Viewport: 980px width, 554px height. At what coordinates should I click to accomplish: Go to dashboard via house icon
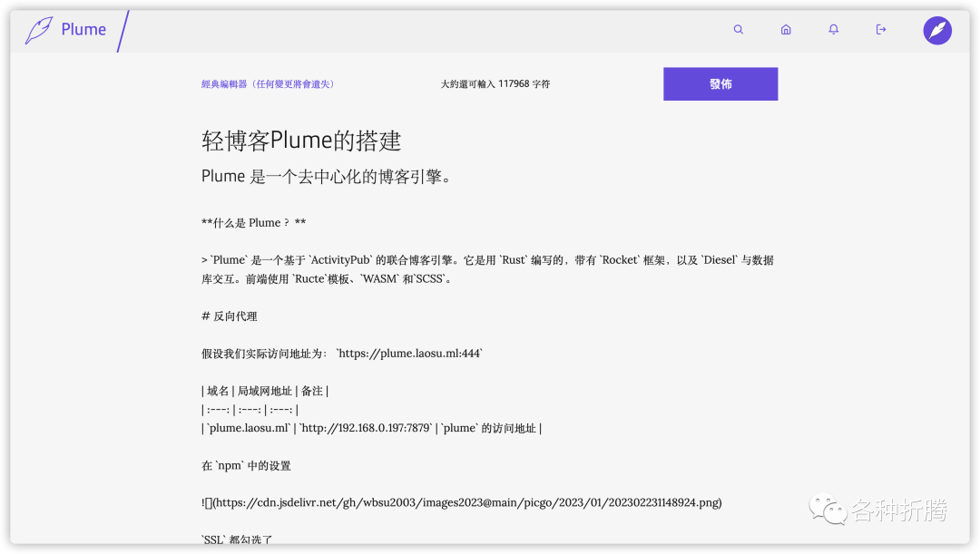tap(786, 29)
